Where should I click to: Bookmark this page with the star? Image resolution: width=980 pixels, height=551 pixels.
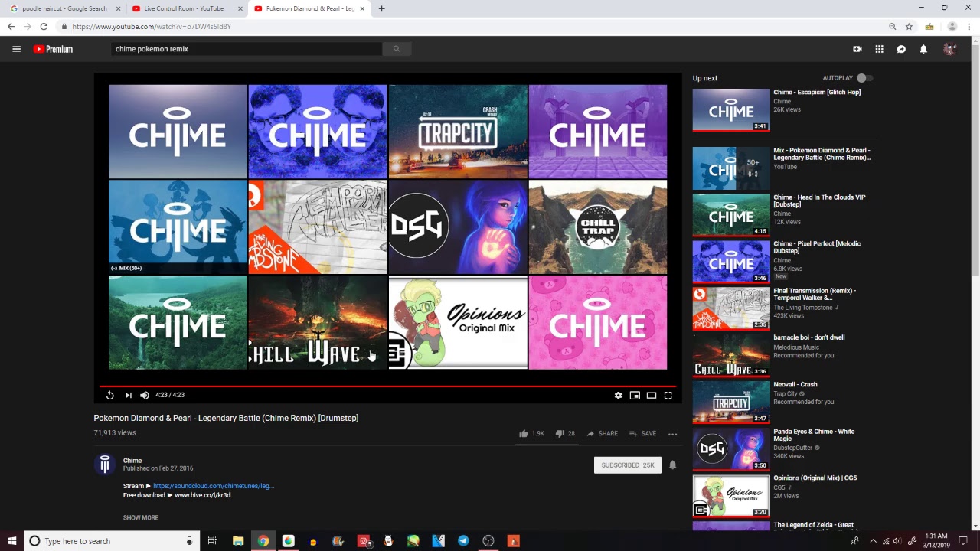tap(909, 26)
